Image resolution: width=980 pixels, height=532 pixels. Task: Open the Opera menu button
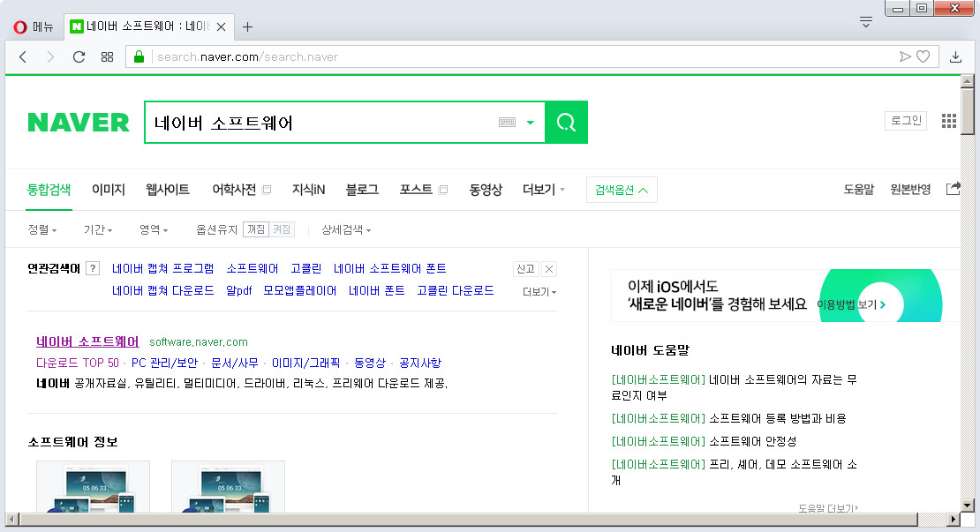point(34,26)
